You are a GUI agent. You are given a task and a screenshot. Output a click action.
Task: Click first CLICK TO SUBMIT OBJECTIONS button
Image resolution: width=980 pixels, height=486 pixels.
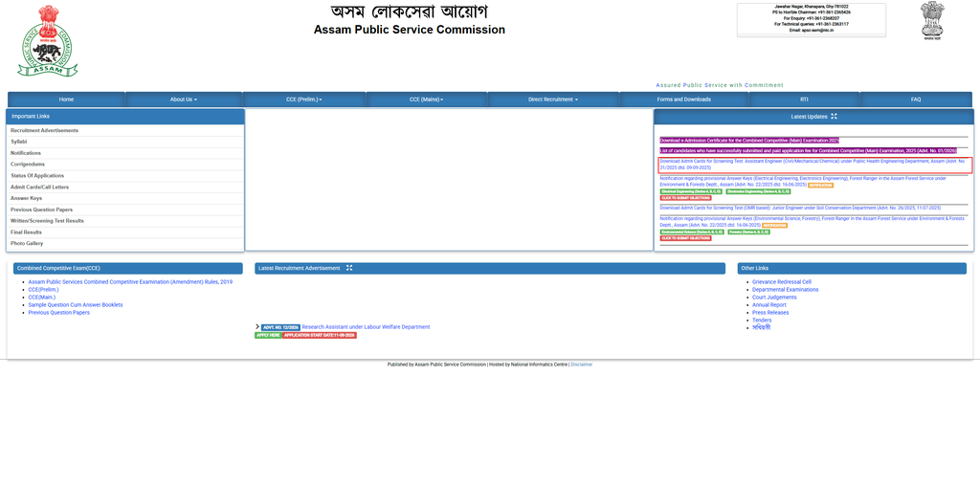click(x=685, y=198)
